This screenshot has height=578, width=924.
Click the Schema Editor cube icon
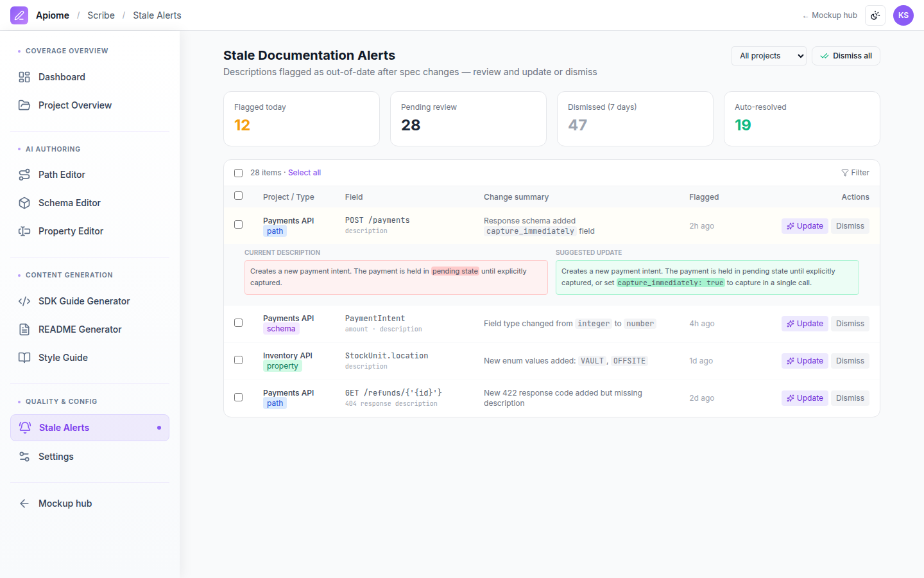pyautogui.click(x=24, y=203)
